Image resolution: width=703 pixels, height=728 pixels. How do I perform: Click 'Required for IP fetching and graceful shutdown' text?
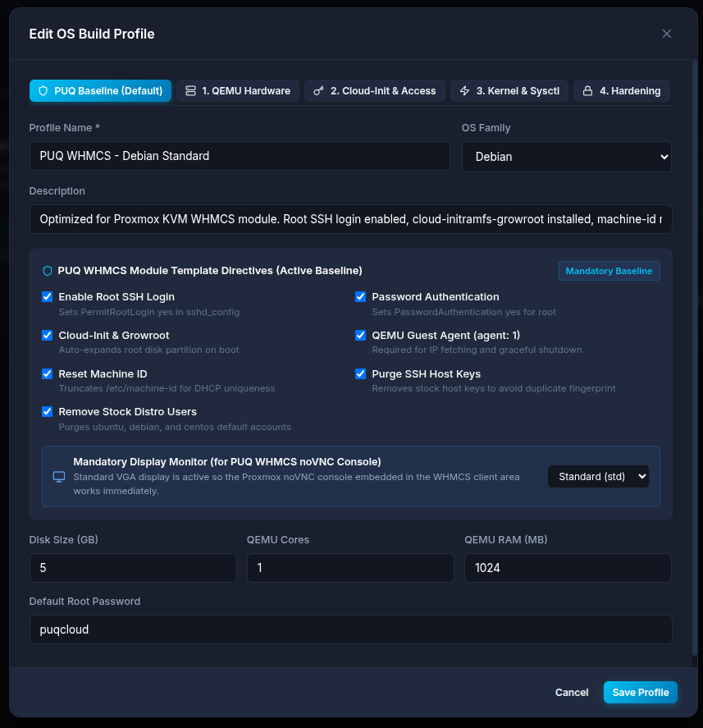pos(477,350)
